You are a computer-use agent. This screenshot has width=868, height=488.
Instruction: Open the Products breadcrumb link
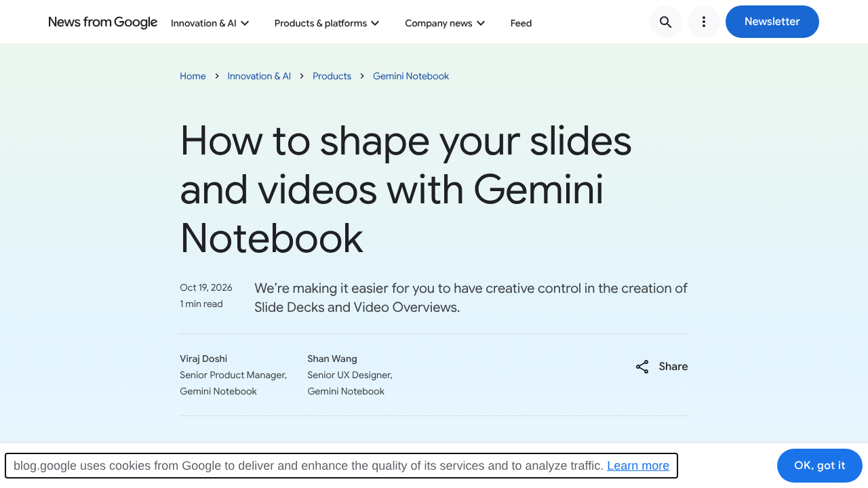pyautogui.click(x=332, y=76)
